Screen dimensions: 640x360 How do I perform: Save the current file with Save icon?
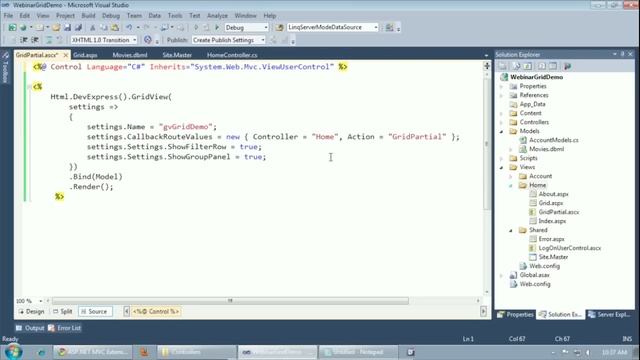point(67,27)
